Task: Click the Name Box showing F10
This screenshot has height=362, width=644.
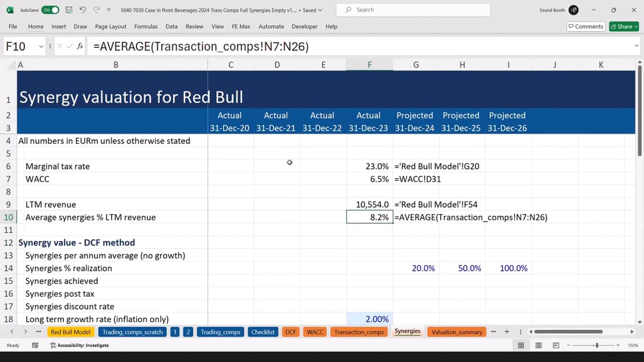Action: coord(20,47)
